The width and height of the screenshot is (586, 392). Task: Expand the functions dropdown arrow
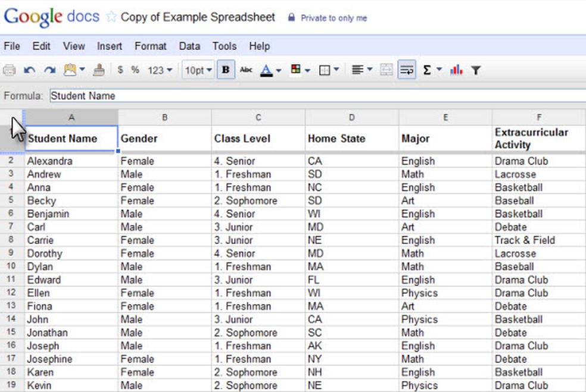tap(439, 70)
